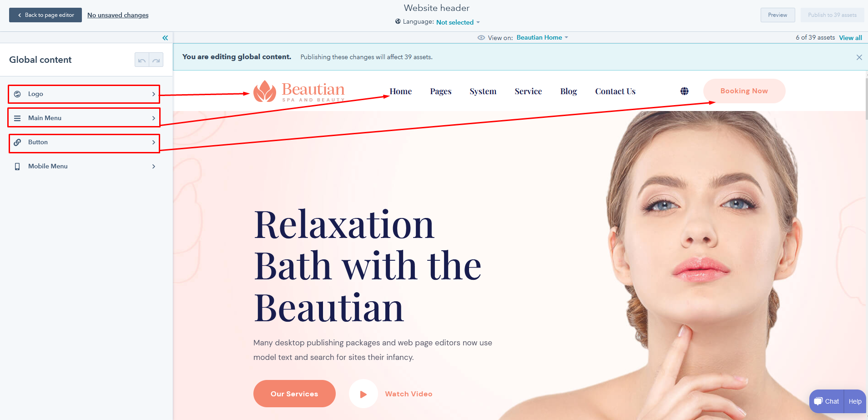Open the Language Not selected dropdown

[458, 22]
